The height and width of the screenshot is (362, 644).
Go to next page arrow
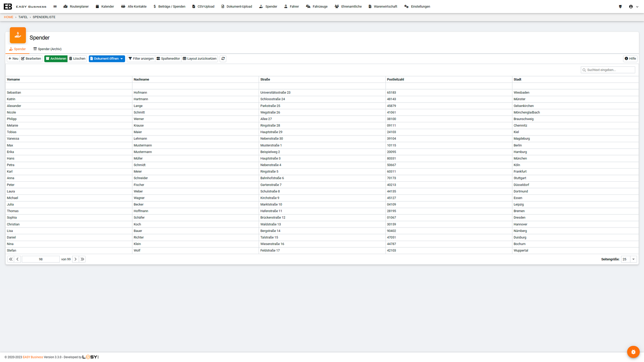point(75,259)
